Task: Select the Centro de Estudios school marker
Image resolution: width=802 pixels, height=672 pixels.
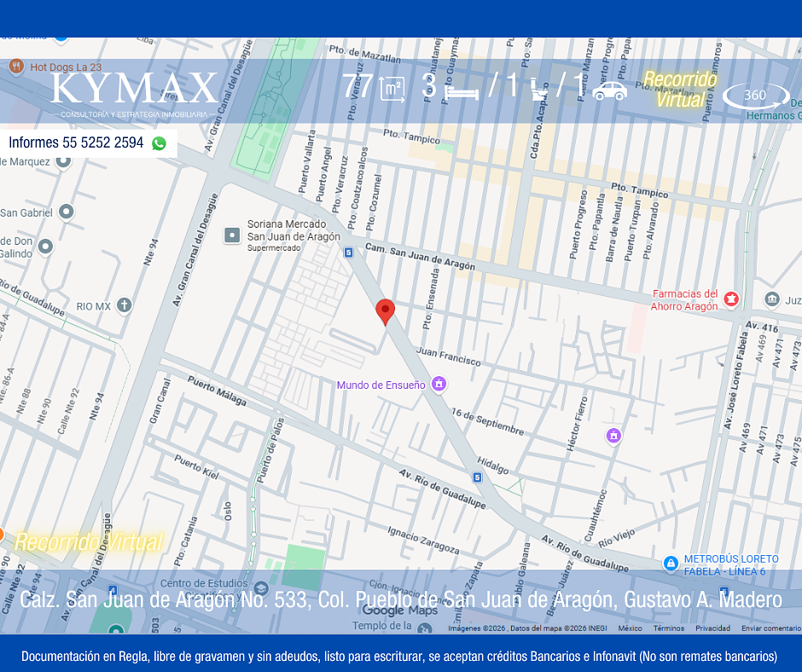Action: (261, 589)
